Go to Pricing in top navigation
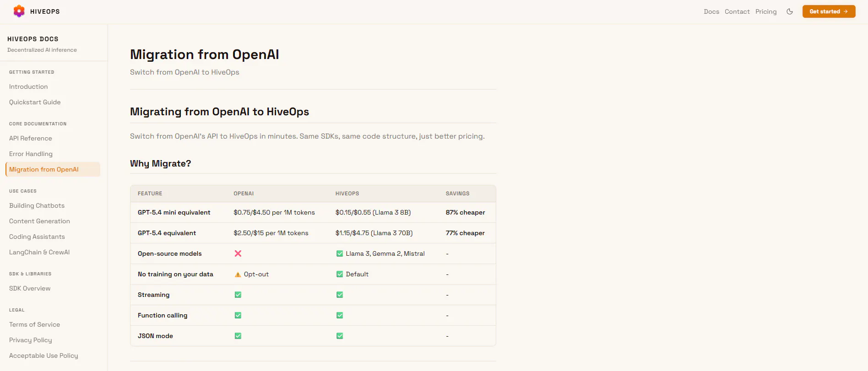Image resolution: width=868 pixels, height=371 pixels. (766, 11)
